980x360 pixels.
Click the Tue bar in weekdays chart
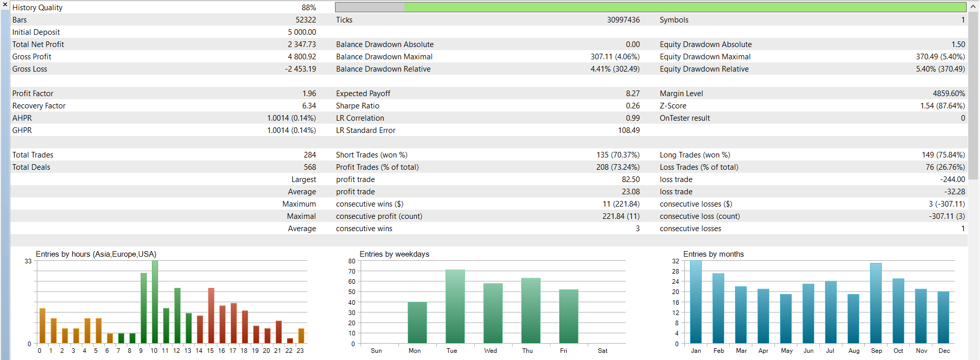pyautogui.click(x=455, y=306)
